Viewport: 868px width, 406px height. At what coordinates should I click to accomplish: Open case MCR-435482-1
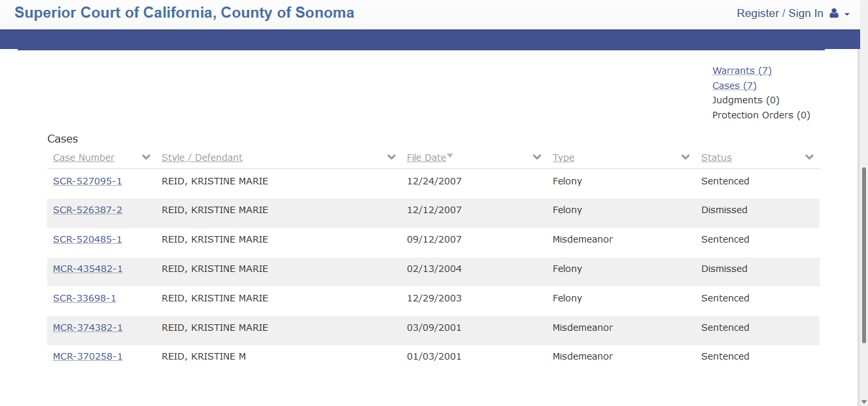88,269
